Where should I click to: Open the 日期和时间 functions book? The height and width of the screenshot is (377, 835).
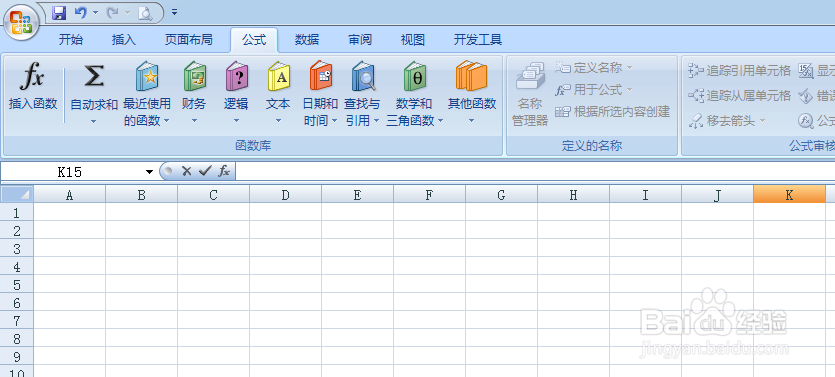[321, 76]
